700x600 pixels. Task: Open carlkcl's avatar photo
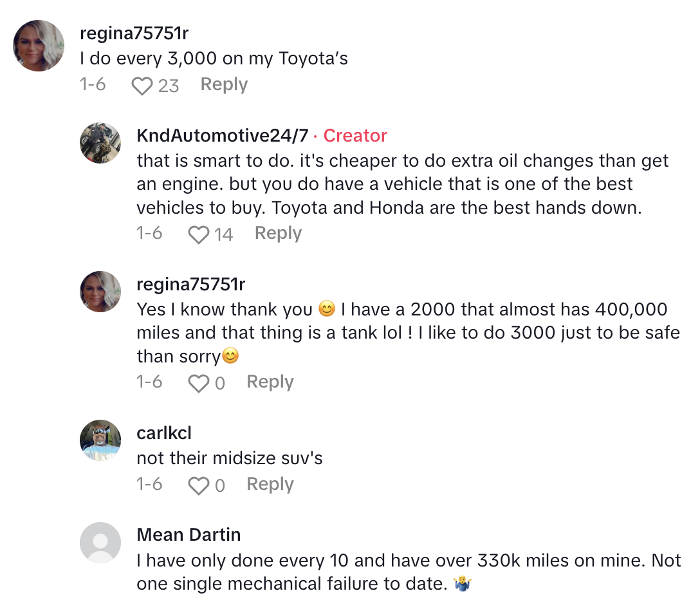coord(100,440)
